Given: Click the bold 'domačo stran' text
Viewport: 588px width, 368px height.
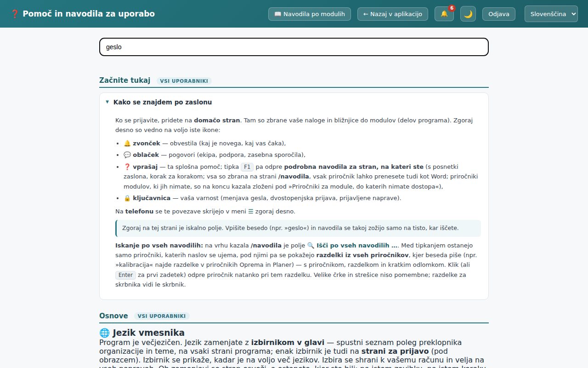Looking at the screenshot, I should [217, 121].
